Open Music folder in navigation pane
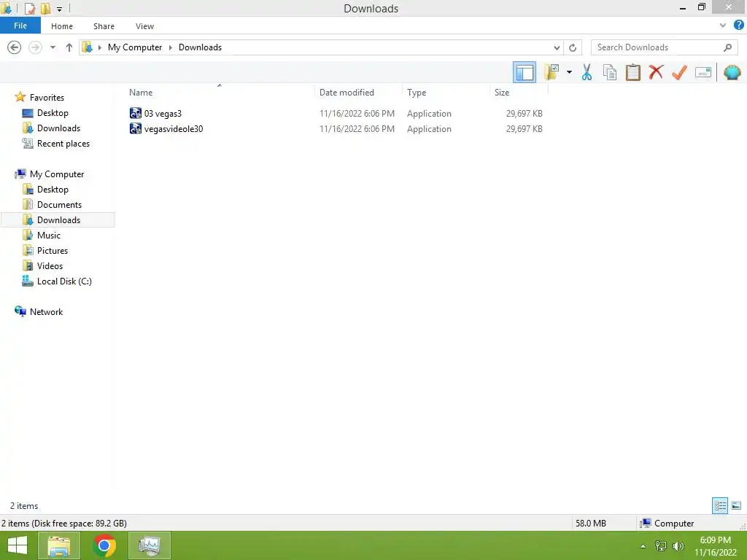The width and height of the screenshot is (747, 560). click(49, 236)
